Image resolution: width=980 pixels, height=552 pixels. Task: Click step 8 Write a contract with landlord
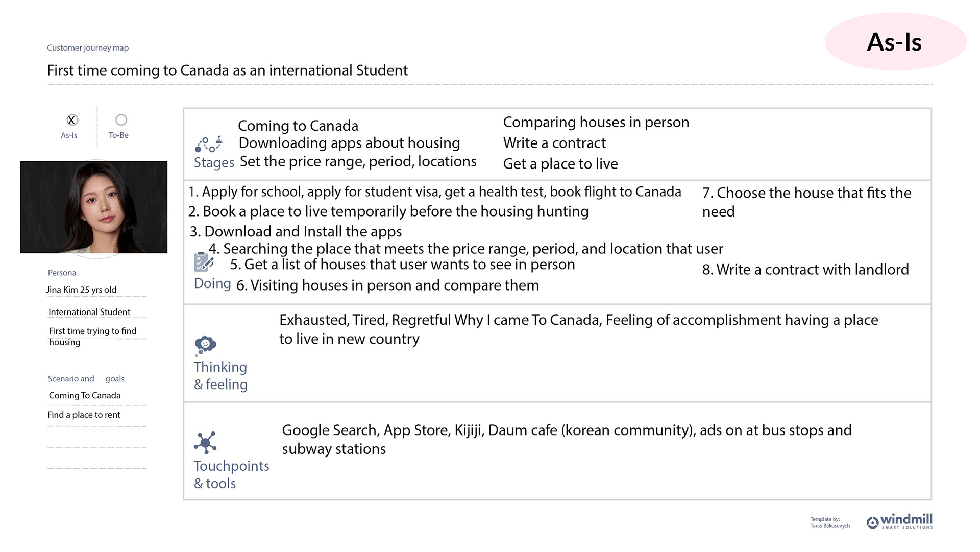(x=805, y=269)
